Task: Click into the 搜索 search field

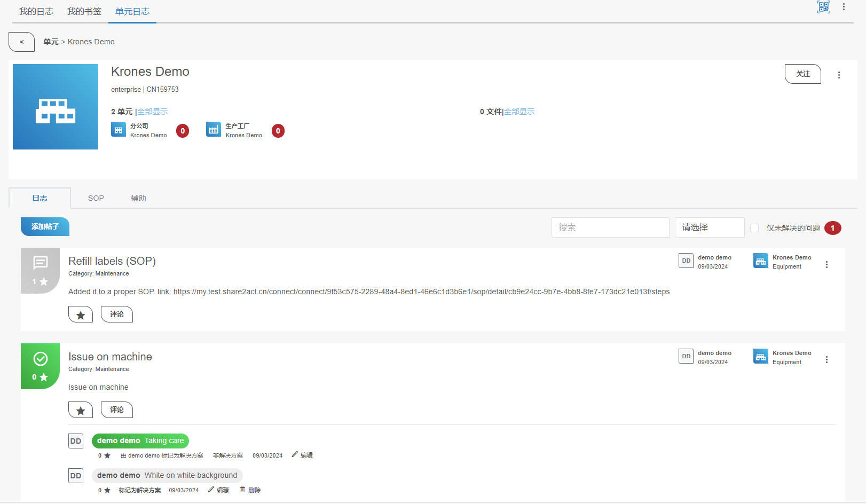Action: pyautogui.click(x=610, y=227)
